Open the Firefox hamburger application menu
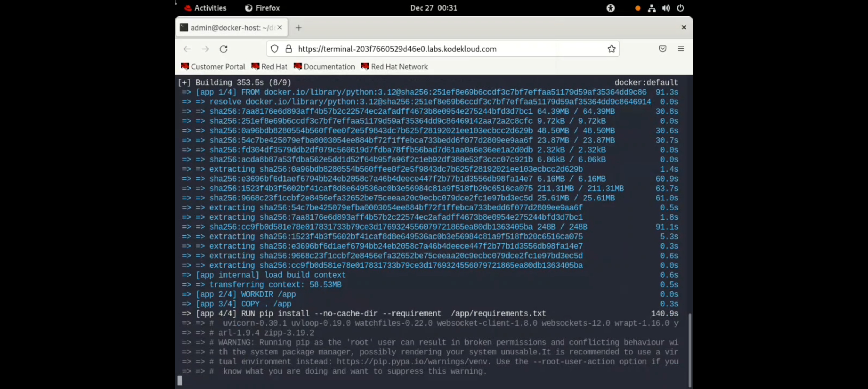The height and width of the screenshot is (389, 868). coord(680,49)
